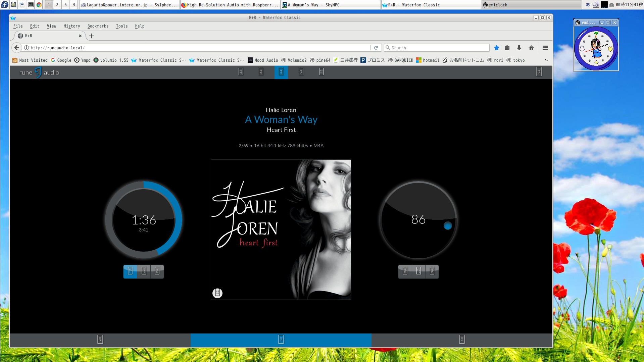The width and height of the screenshot is (644, 362).
Task: Open 三井銀行 bookmark
Action: pyautogui.click(x=346, y=60)
